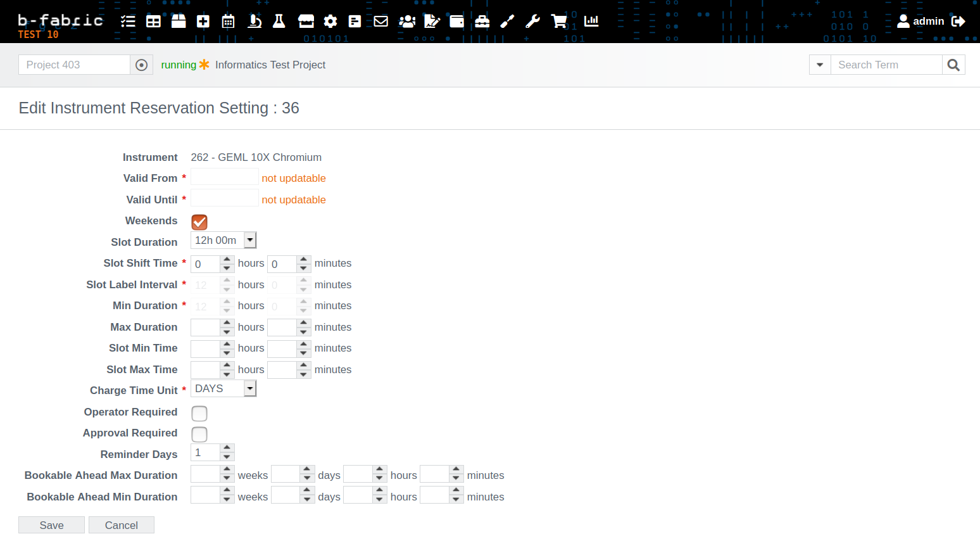Click the flask icon
The width and height of the screenshot is (980, 541).
click(279, 22)
